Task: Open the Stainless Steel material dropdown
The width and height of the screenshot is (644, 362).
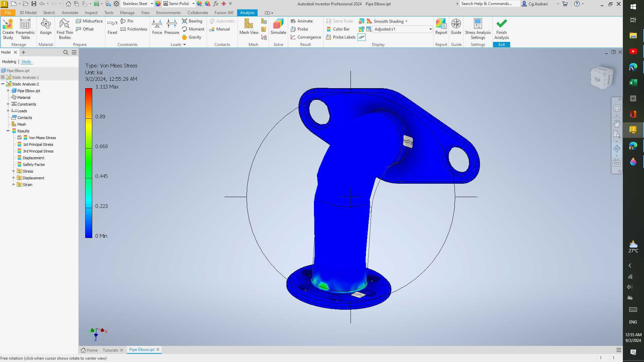Action: point(152,4)
